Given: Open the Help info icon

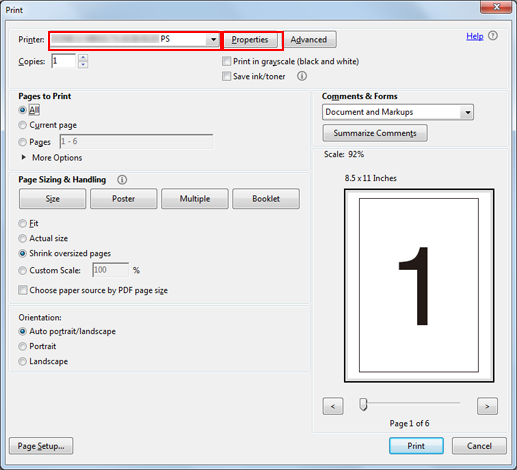Looking at the screenshot, I should (x=493, y=36).
